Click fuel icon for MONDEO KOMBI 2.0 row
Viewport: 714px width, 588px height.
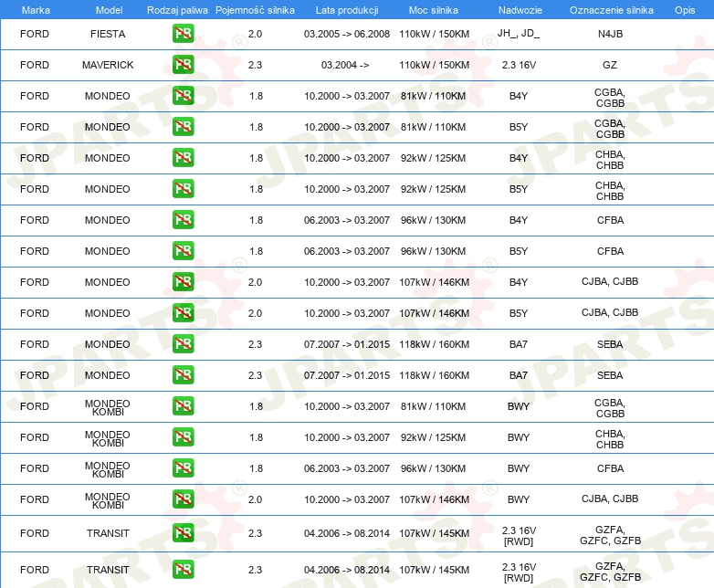(x=183, y=499)
